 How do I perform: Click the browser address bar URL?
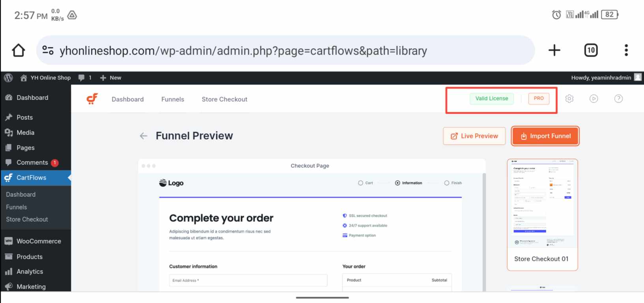[243, 51]
